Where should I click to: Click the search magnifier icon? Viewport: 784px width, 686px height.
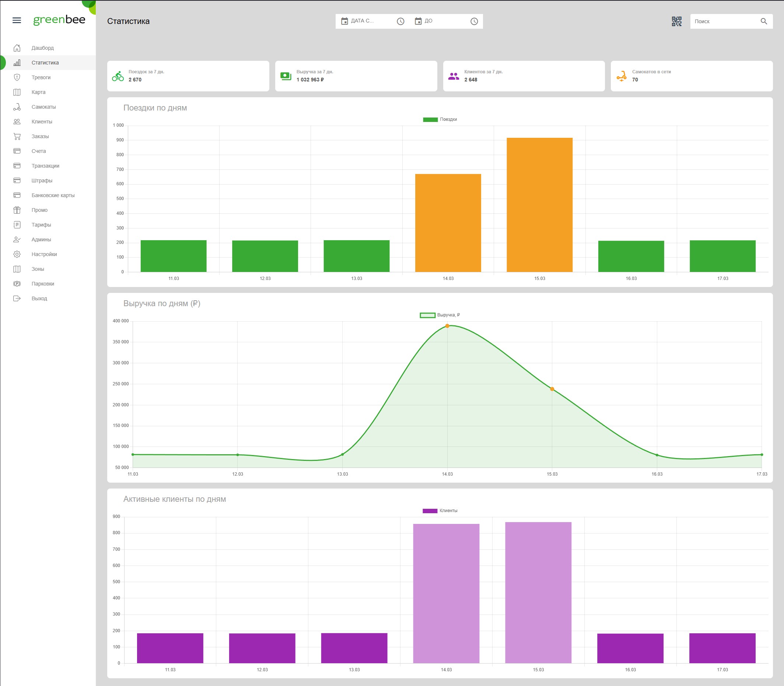[763, 21]
